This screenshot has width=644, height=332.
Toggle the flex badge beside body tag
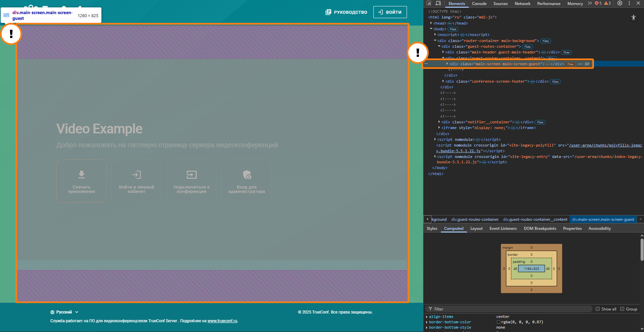453,29
